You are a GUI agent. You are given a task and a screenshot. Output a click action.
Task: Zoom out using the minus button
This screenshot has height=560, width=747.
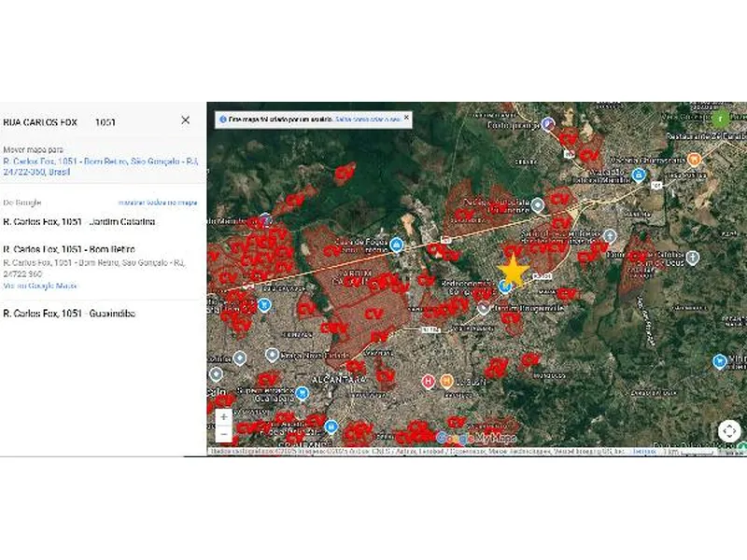(223, 434)
